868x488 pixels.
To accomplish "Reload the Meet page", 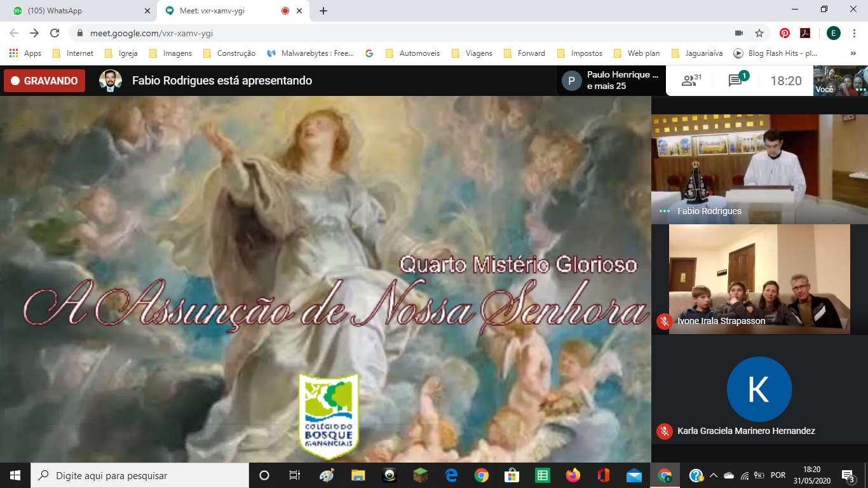I will 55,33.
